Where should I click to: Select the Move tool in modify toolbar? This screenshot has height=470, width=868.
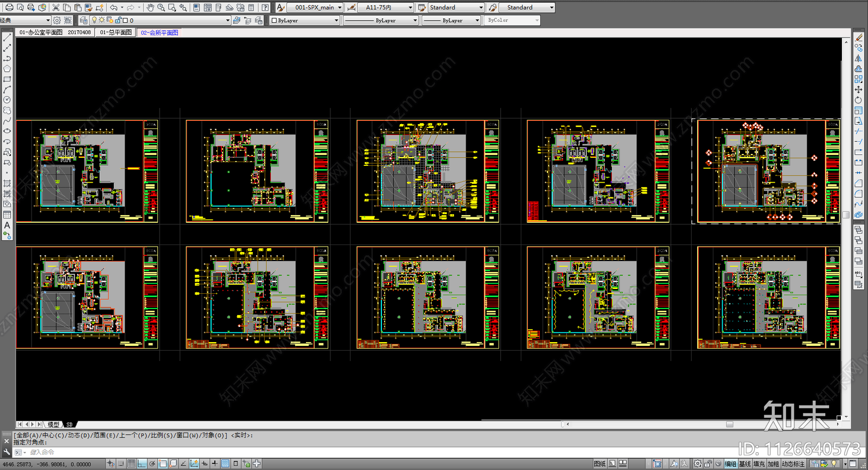858,89
